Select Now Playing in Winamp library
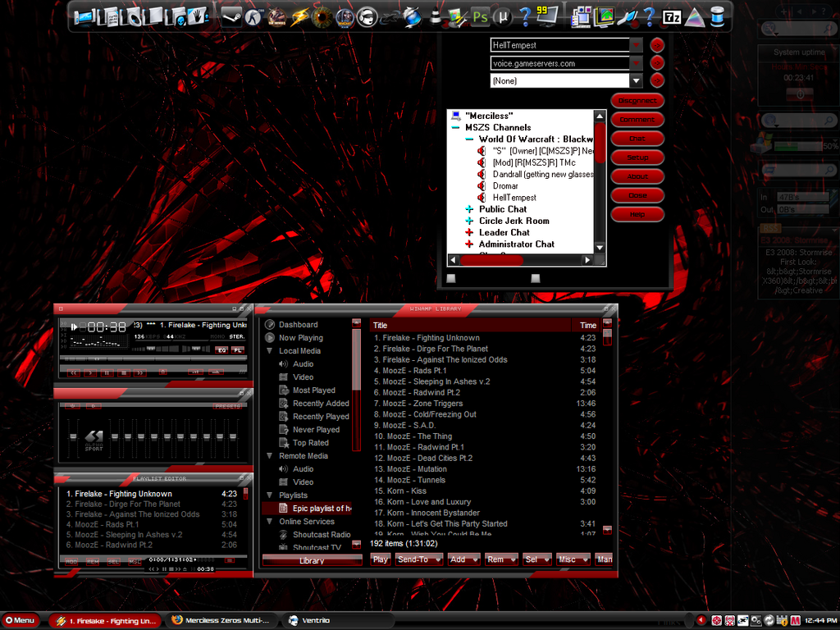The width and height of the screenshot is (840, 630). 300,338
